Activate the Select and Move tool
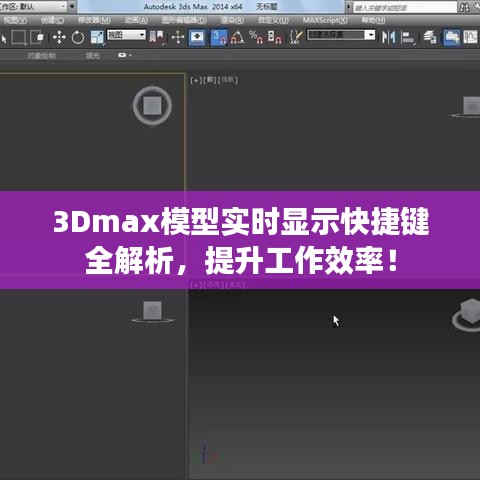The image size is (480, 480). point(59,37)
